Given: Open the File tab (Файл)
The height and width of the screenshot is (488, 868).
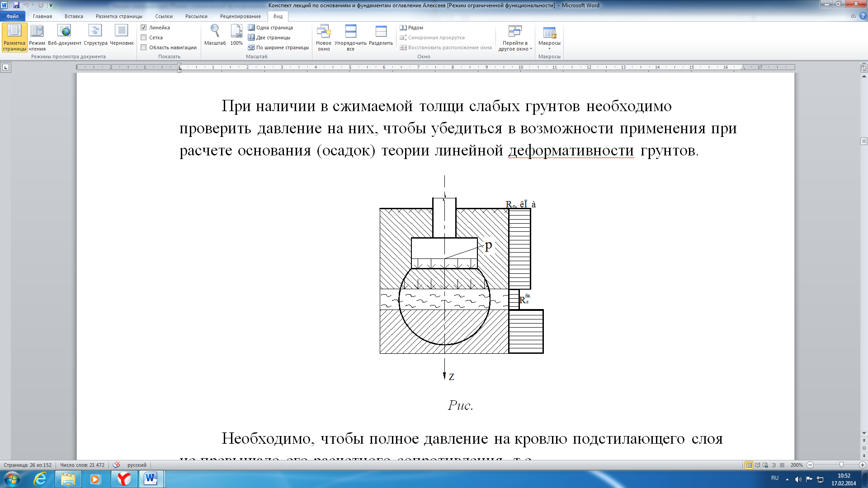Looking at the screenshot, I should pos(13,16).
